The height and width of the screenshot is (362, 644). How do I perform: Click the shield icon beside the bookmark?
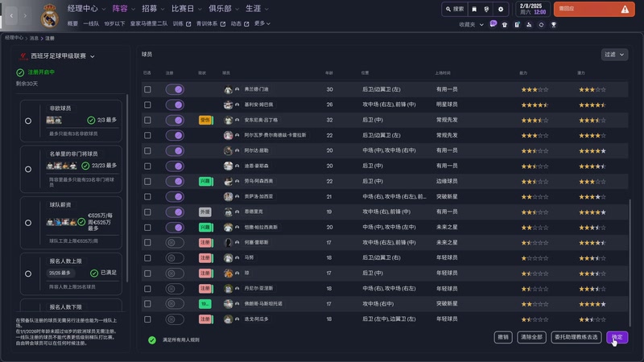coord(487,9)
